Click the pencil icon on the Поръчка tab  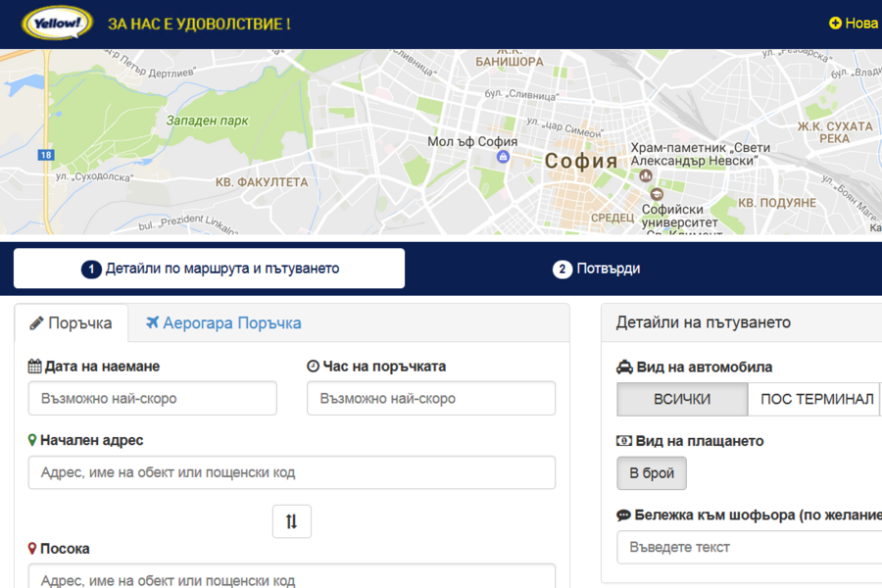click(x=37, y=321)
